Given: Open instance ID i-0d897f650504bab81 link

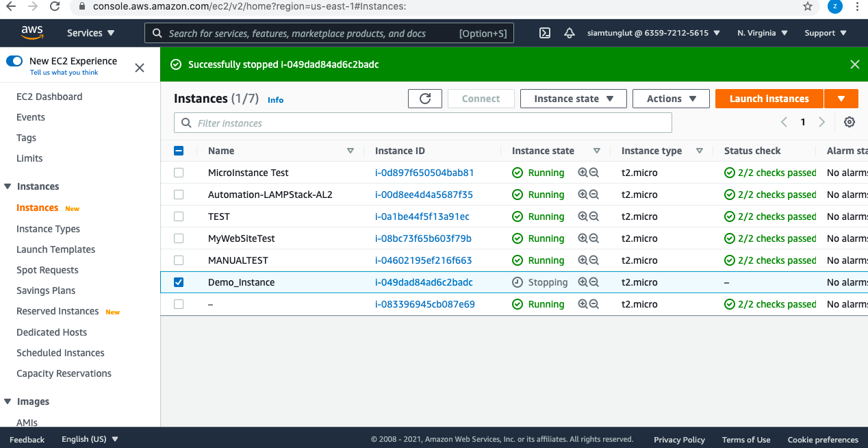Looking at the screenshot, I should (424, 173).
